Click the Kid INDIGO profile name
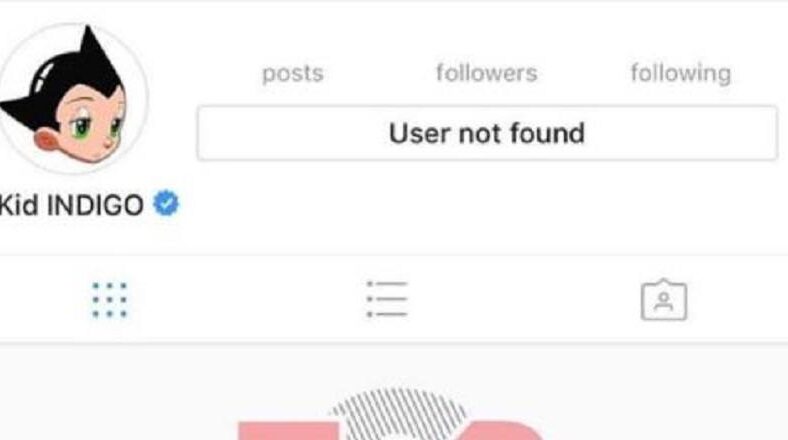Viewport: 788px width, 440px height. click(x=71, y=205)
